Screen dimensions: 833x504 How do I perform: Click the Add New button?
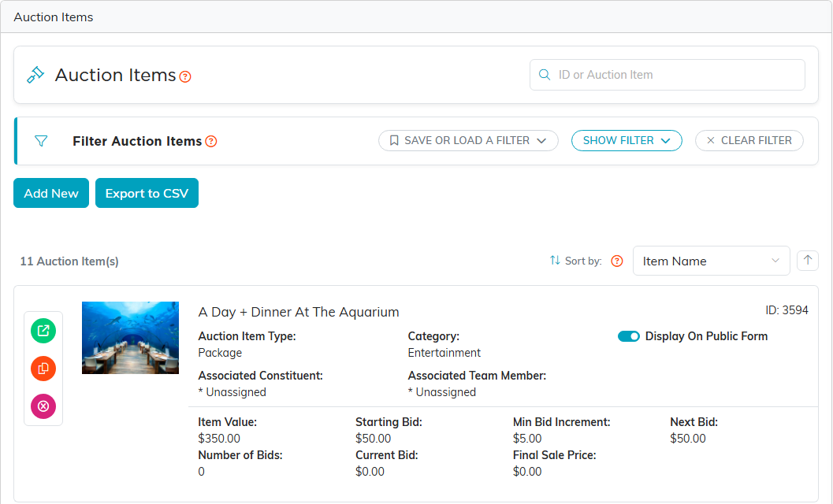51,193
